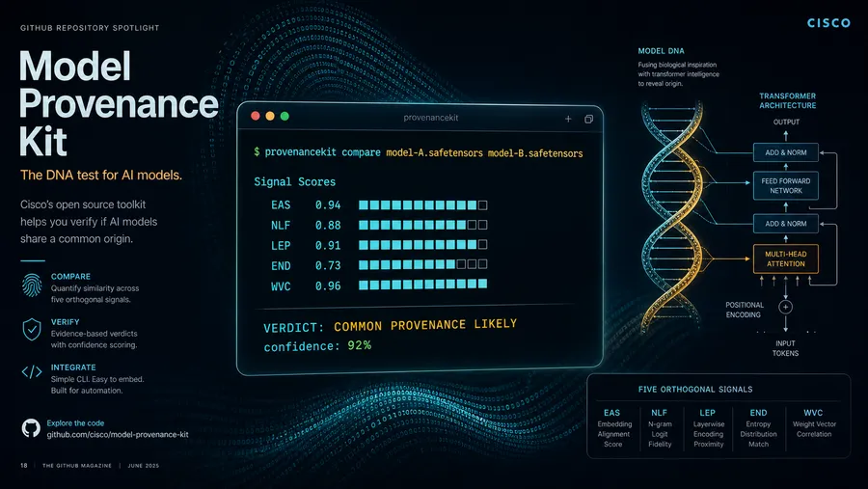Click the WVC value 0.96
868x489 pixels.
click(x=328, y=285)
